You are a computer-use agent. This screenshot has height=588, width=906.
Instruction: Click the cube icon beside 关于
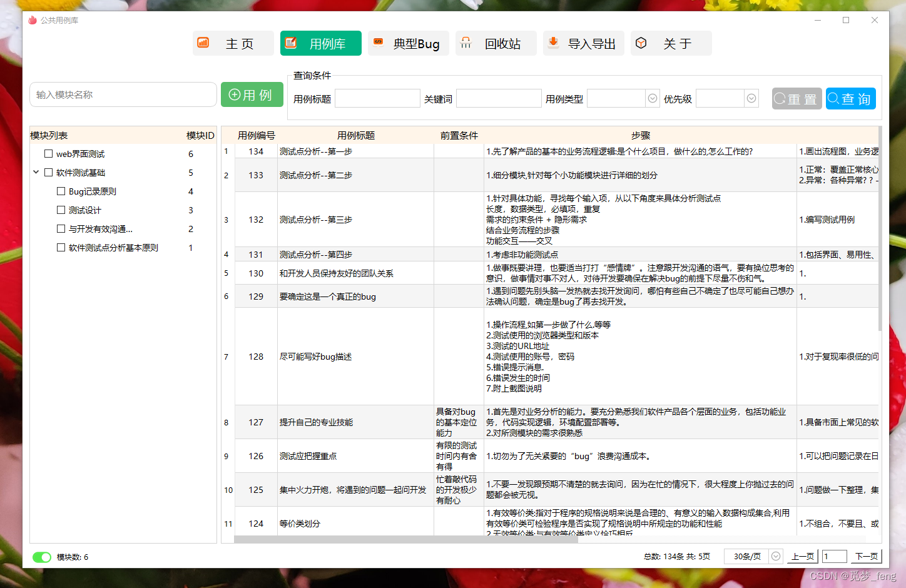[x=641, y=43]
